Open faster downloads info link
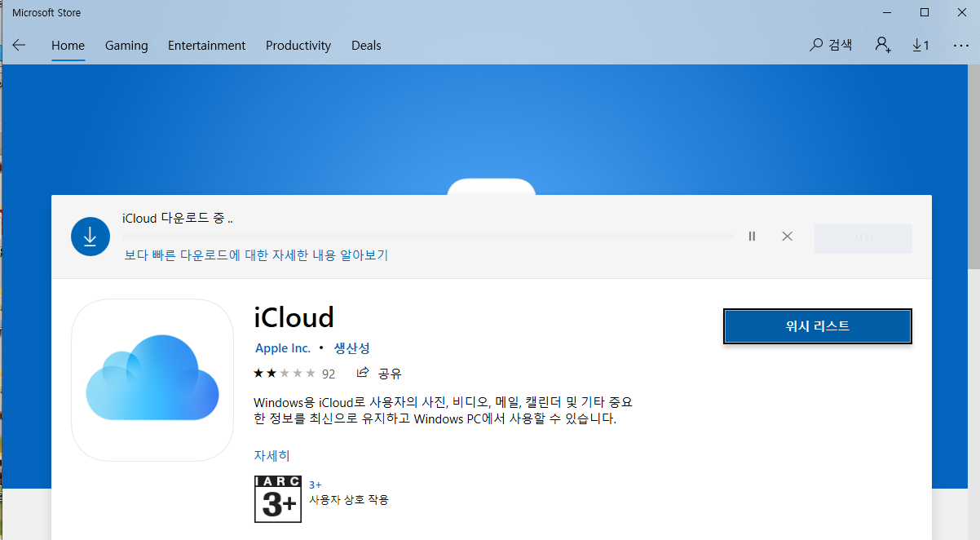The width and height of the screenshot is (980, 540). pos(256,255)
